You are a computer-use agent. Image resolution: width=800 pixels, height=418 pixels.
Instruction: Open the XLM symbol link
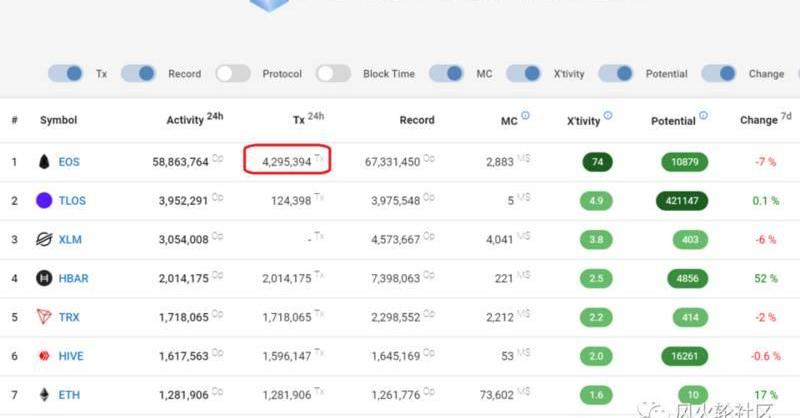click(70, 239)
